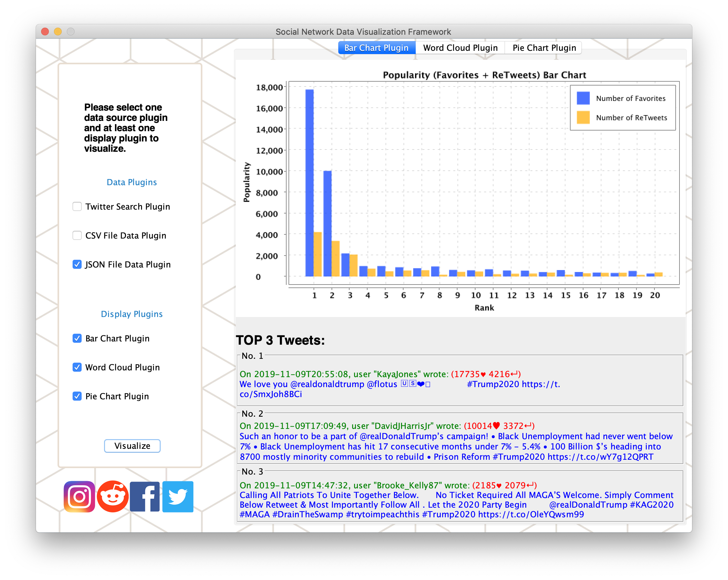728x580 pixels.
Task: Click the orange retweets bar at rank 1
Action: click(318, 254)
